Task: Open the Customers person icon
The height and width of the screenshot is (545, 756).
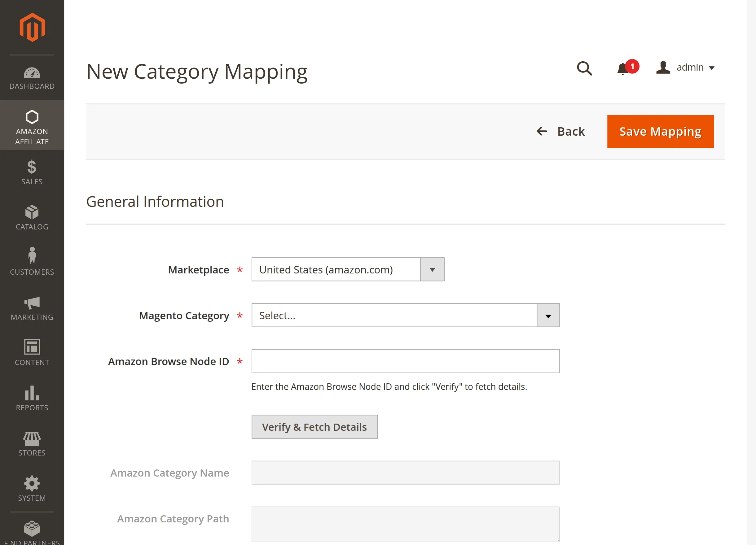Action: click(32, 255)
